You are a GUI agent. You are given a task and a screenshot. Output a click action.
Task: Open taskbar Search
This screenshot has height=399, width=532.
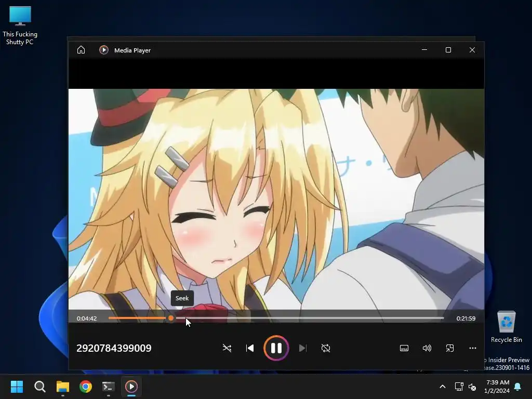pyautogui.click(x=39, y=387)
